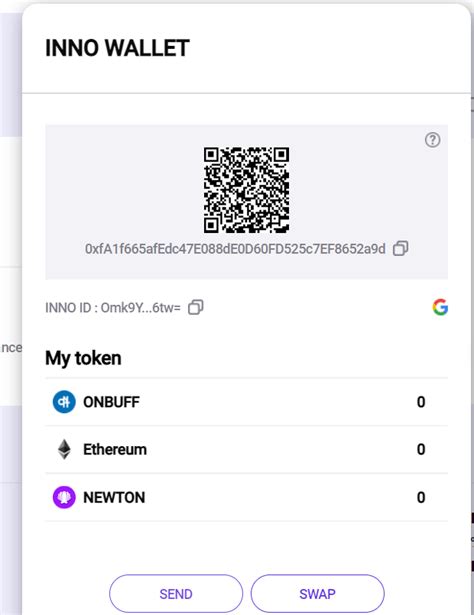Click the Google account logo
The height and width of the screenshot is (615, 474).
[440, 307]
